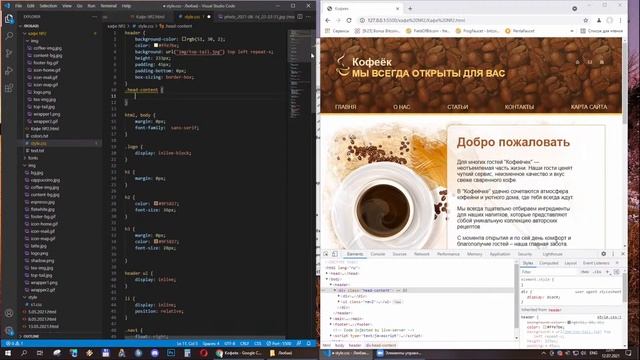Collapse div head-content node in Elements tree
This screenshot has height=360, width=640.
click(335, 290)
